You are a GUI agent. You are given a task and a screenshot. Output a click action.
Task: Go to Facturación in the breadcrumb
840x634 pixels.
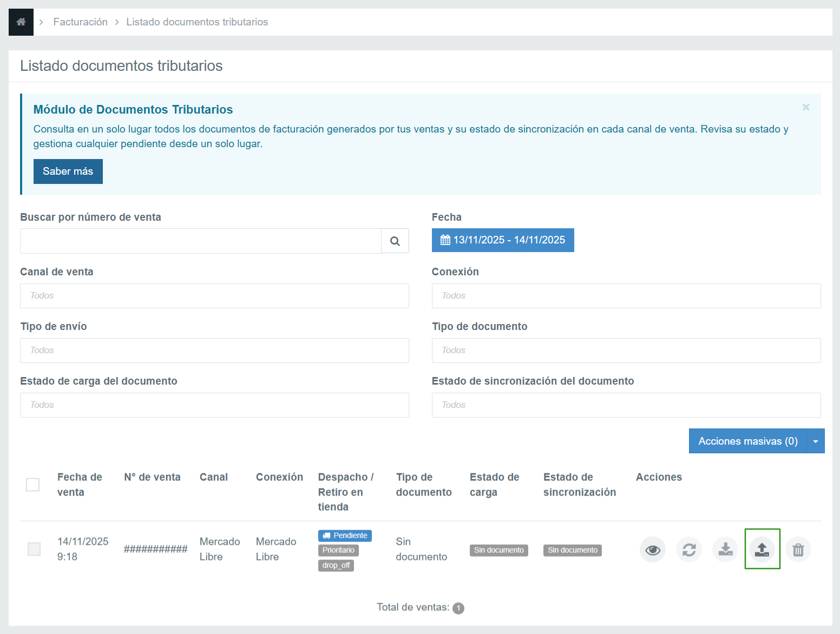point(81,22)
